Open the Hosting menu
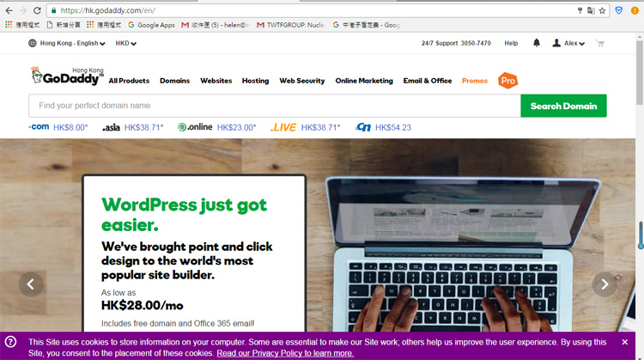This screenshot has height=360, width=644. coord(256,81)
